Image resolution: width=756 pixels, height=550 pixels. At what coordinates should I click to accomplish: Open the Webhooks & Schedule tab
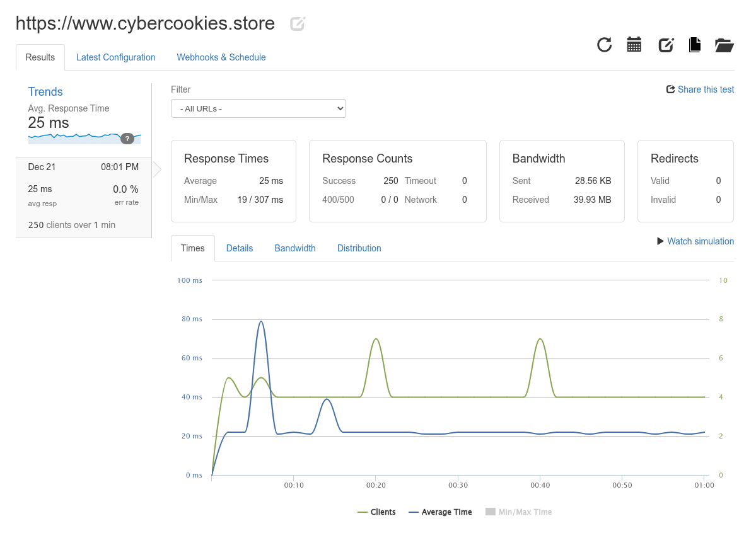click(x=221, y=57)
